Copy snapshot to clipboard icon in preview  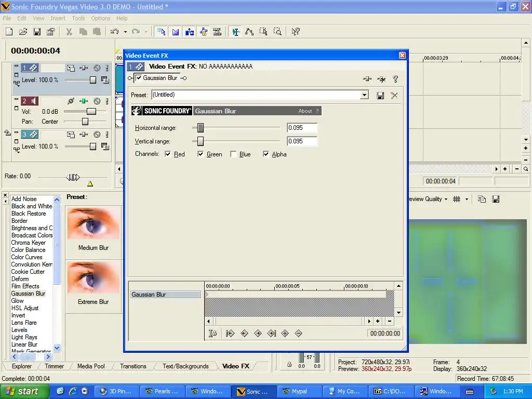pyautogui.click(x=482, y=199)
